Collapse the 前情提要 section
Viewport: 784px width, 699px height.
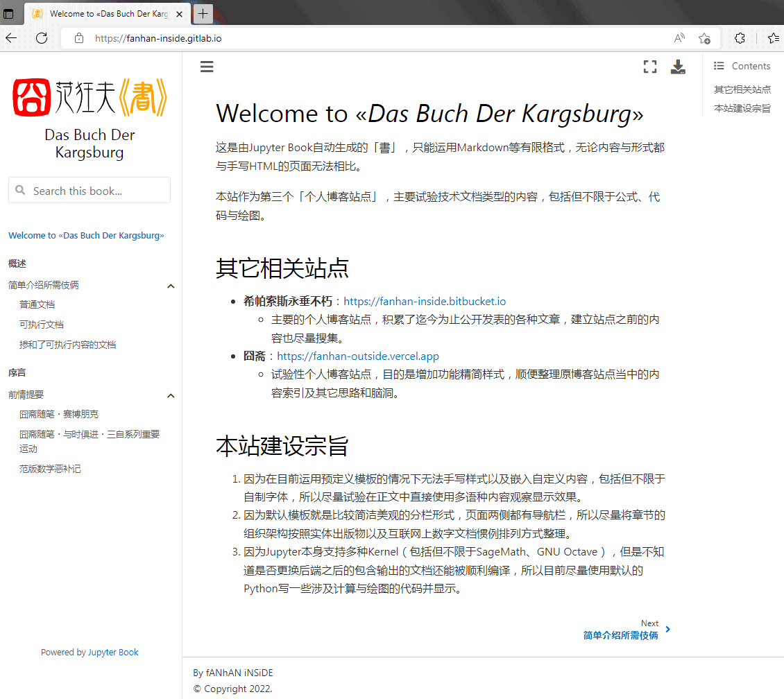click(x=171, y=396)
